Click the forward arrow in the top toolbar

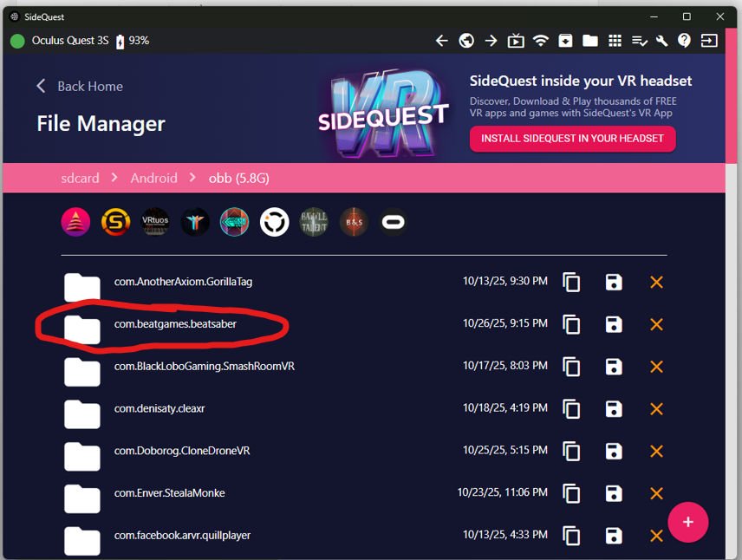tap(491, 41)
